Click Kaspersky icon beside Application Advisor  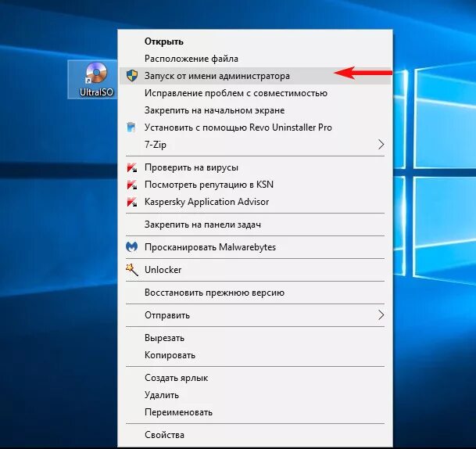(x=132, y=202)
